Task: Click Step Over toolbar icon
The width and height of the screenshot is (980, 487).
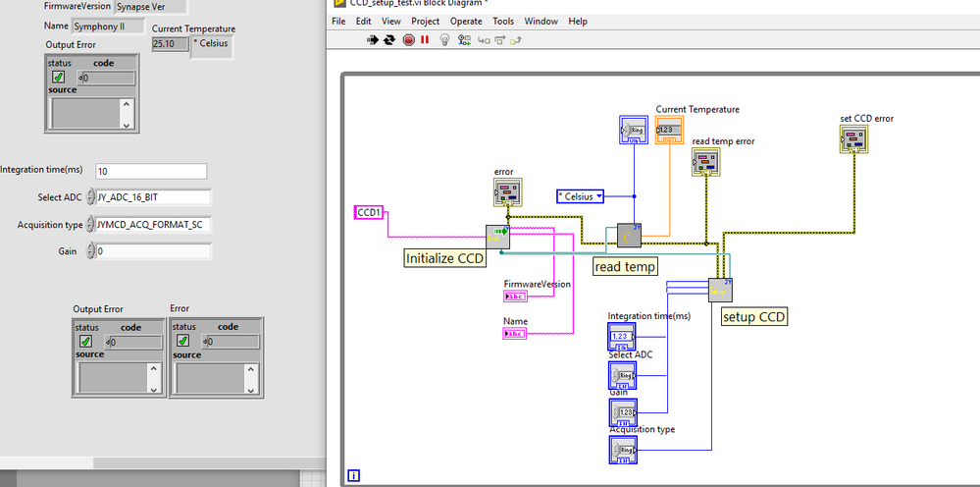Action: 500,40
